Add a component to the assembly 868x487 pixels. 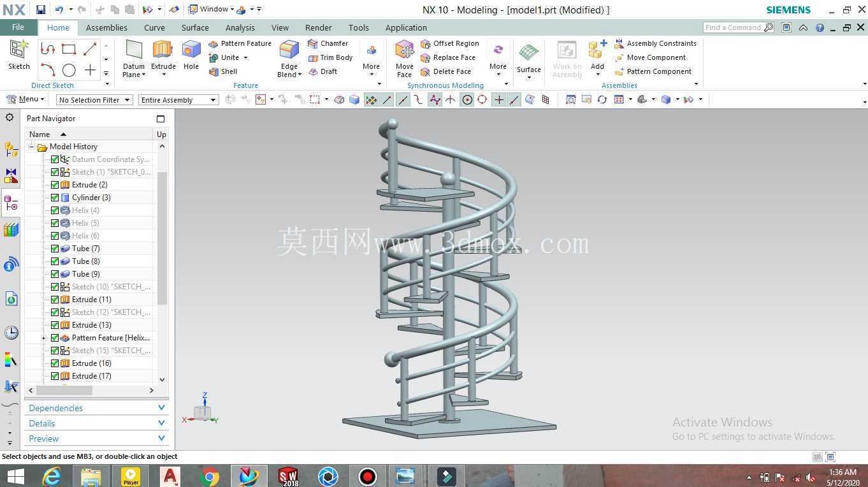[597, 57]
